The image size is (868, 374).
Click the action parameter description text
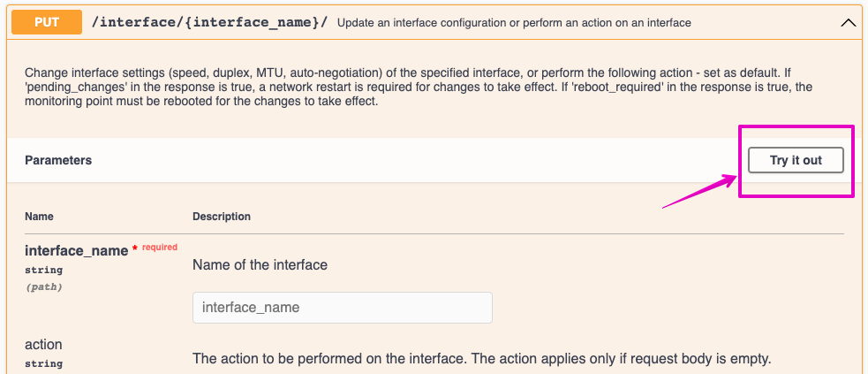(482, 359)
